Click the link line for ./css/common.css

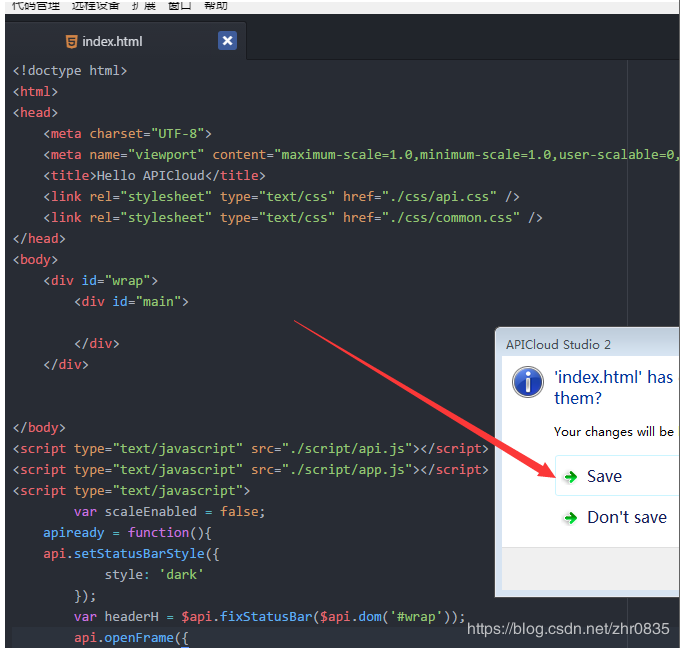(293, 217)
